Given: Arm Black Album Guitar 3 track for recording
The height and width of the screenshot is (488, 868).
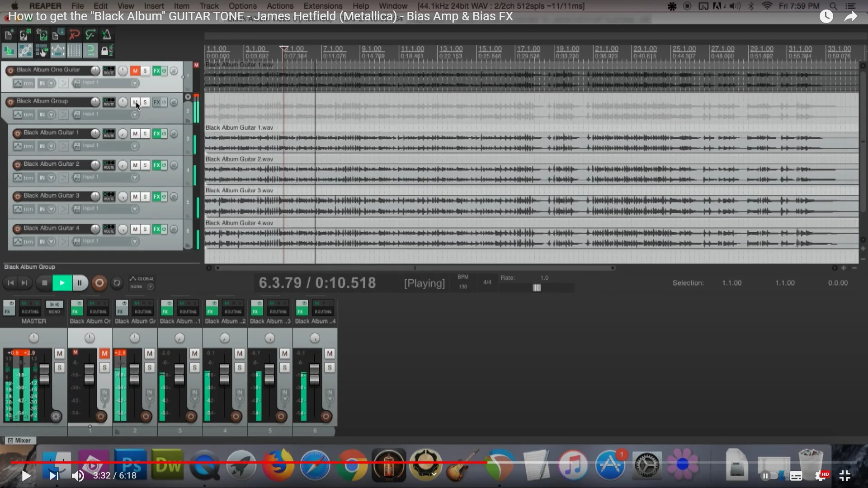Looking at the screenshot, I should click(18, 197).
